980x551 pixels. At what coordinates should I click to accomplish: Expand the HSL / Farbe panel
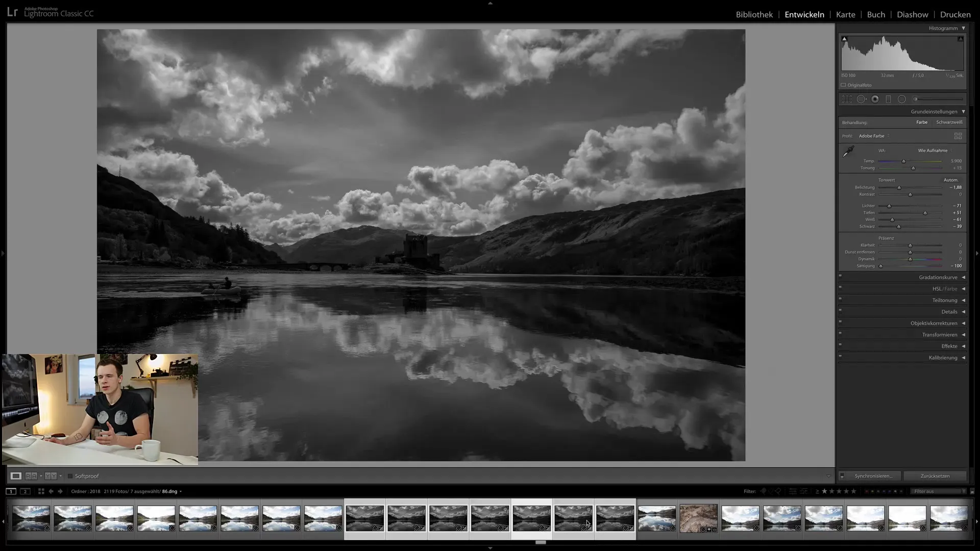click(x=964, y=289)
